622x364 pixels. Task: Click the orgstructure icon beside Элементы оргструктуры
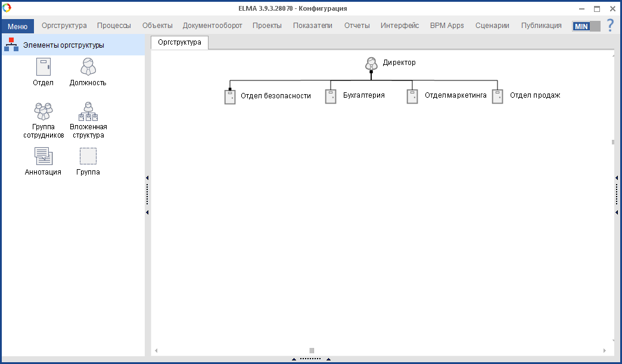coord(11,45)
